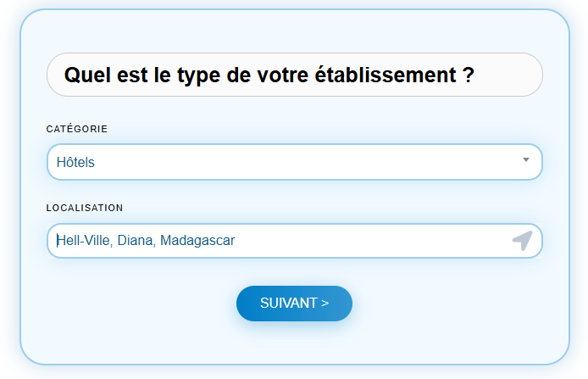Image resolution: width=588 pixels, height=379 pixels.
Task: Click the question title pill box
Action: (x=294, y=75)
